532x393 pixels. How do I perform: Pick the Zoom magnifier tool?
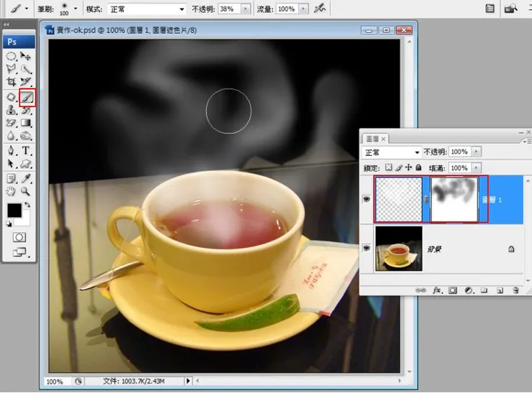pos(26,192)
